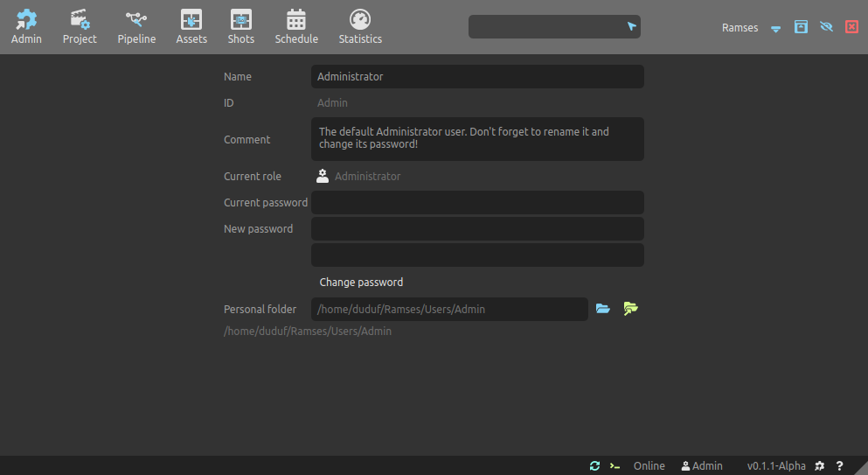
Task: Browse for personal folder with blue folder icon
Action: (602, 309)
